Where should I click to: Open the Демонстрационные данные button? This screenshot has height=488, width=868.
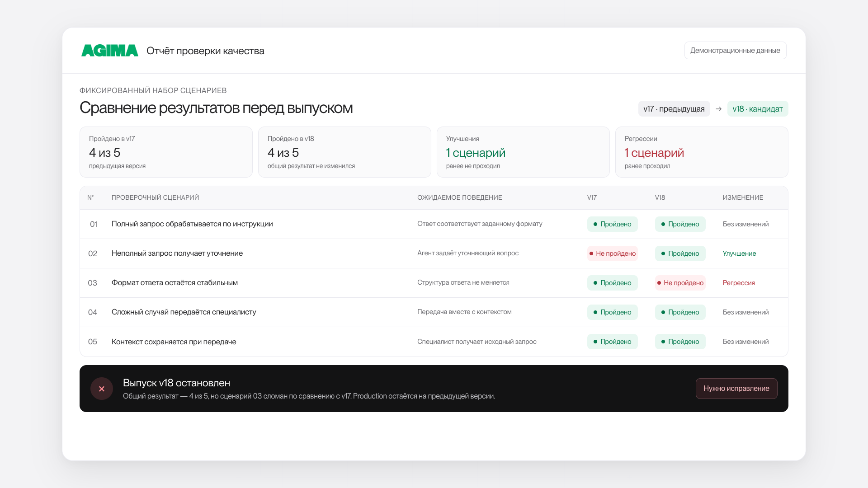(735, 51)
